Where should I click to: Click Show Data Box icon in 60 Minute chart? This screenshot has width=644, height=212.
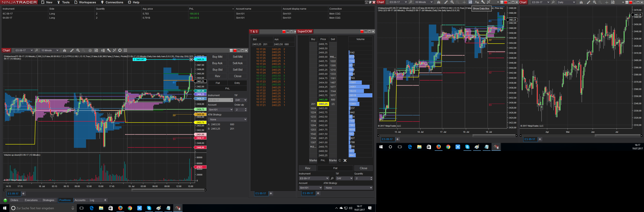(x=470, y=2)
